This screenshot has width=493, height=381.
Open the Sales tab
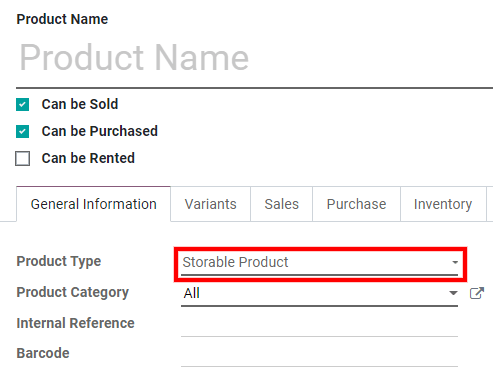tap(281, 204)
